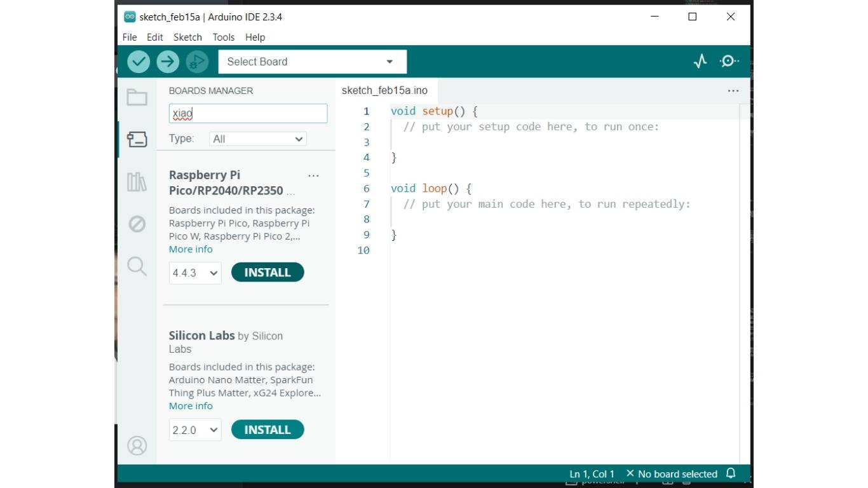This screenshot has width=868, height=488.
Task: Click the No board selected status
Action: click(672, 474)
